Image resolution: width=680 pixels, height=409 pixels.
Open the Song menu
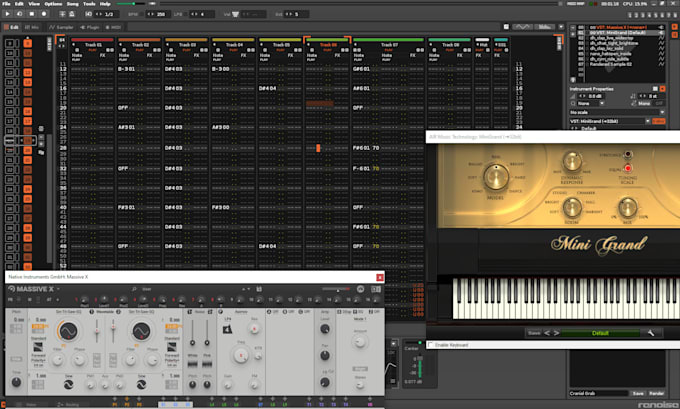(x=72, y=3)
